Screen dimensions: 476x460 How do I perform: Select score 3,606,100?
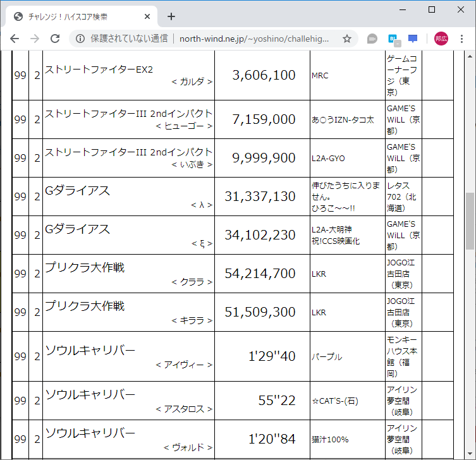[x=264, y=75]
